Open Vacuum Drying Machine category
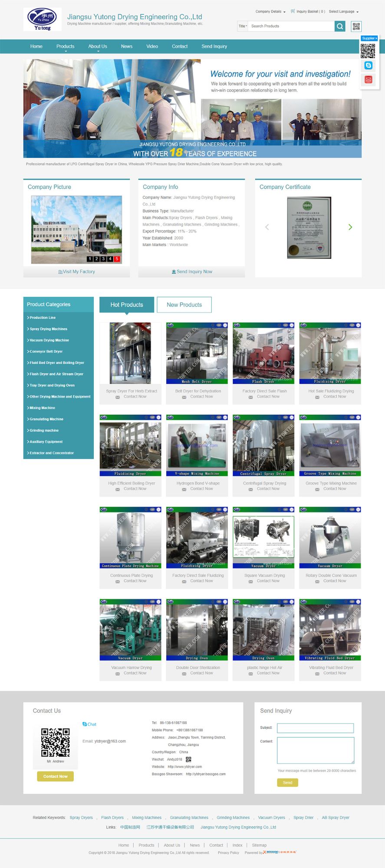Image resolution: width=385 pixels, height=868 pixels. [x=49, y=340]
